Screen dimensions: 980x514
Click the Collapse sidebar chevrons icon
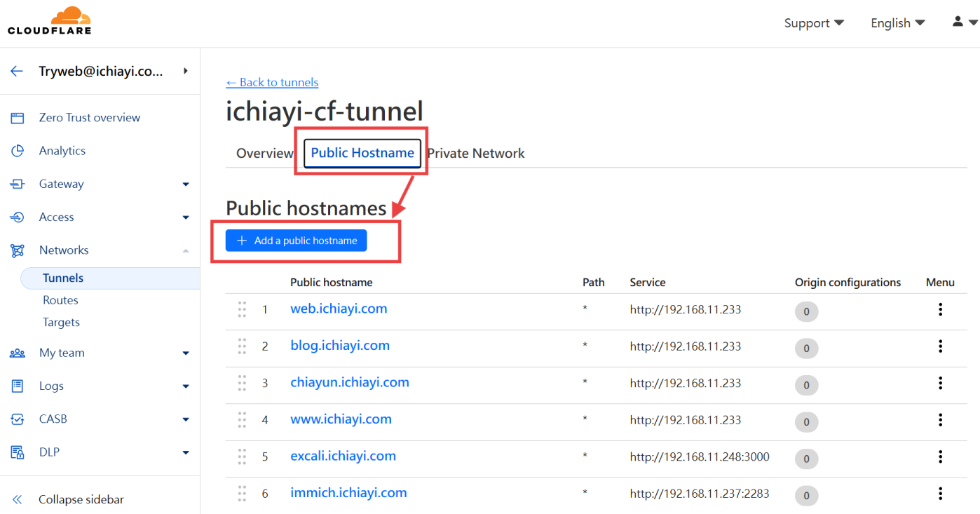tap(18, 499)
